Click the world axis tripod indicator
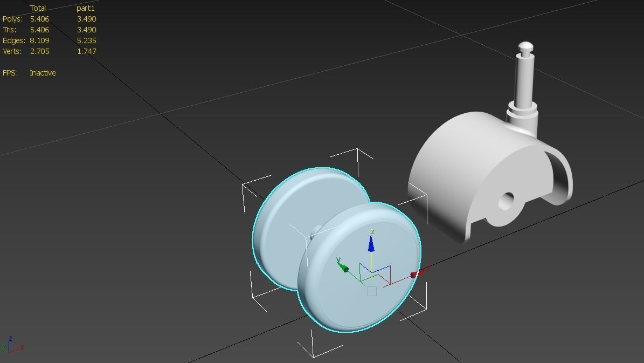This screenshot has height=363, width=644. [x=12, y=345]
